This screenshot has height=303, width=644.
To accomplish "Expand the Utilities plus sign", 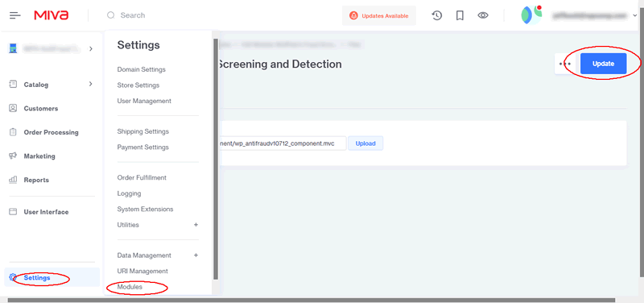I will pyautogui.click(x=196, y=225).
